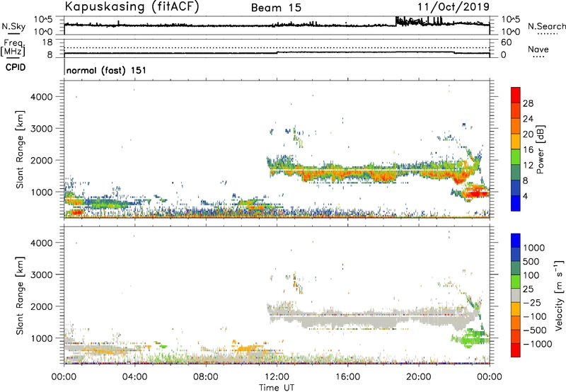Click the 'Power [dB]' color bar label
The image size is (566, 392).
coord(540,149)
